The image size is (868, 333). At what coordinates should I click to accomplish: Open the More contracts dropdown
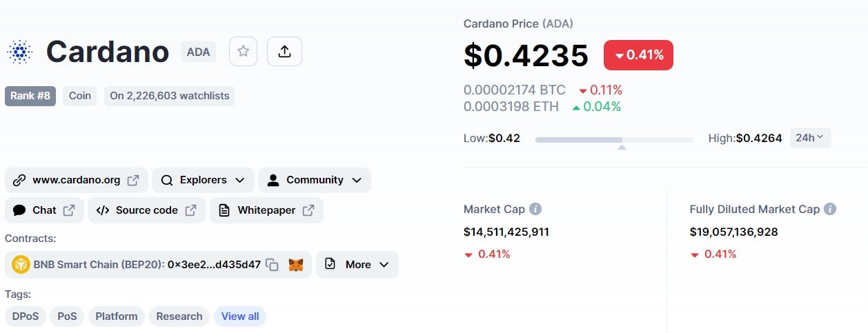(x=357, y=265)
